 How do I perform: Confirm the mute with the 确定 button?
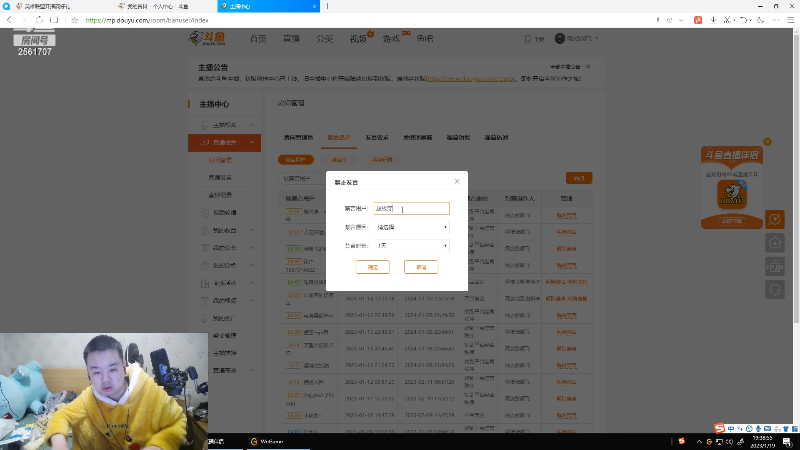click(x=373, y=267)
